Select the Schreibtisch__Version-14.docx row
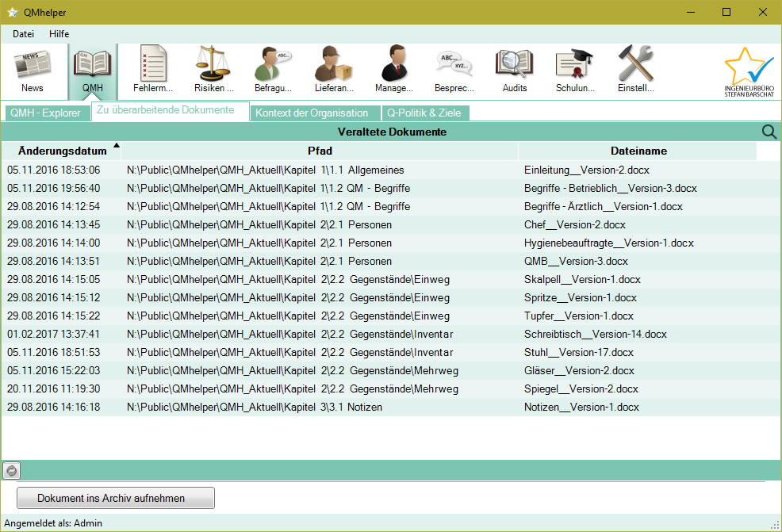The height and width of the screenshot is (532, 782). pos(595,334)
